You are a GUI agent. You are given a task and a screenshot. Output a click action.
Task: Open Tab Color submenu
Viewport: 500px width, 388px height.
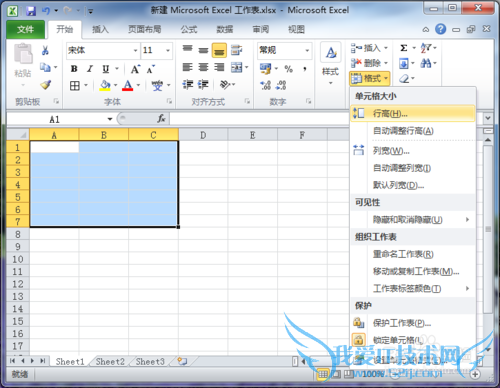[413, 289]
